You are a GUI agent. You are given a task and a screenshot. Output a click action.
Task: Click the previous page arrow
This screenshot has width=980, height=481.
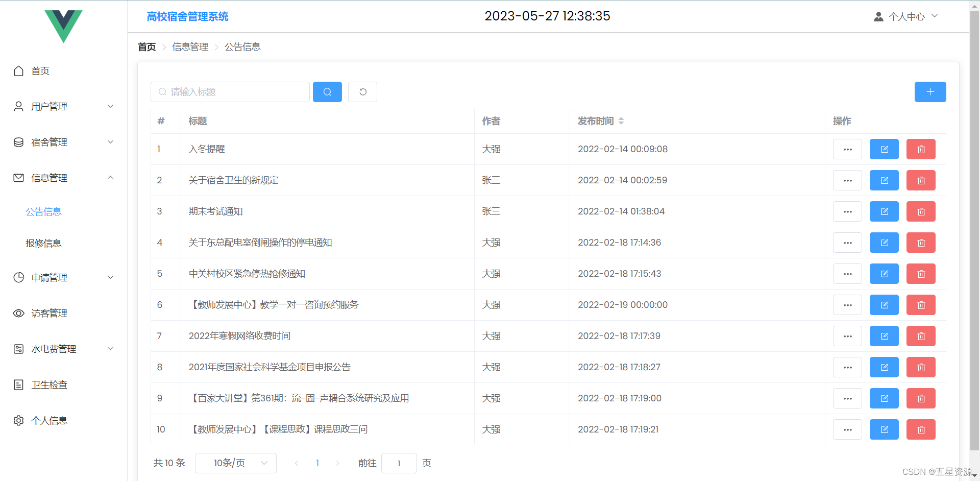(297, 463)
